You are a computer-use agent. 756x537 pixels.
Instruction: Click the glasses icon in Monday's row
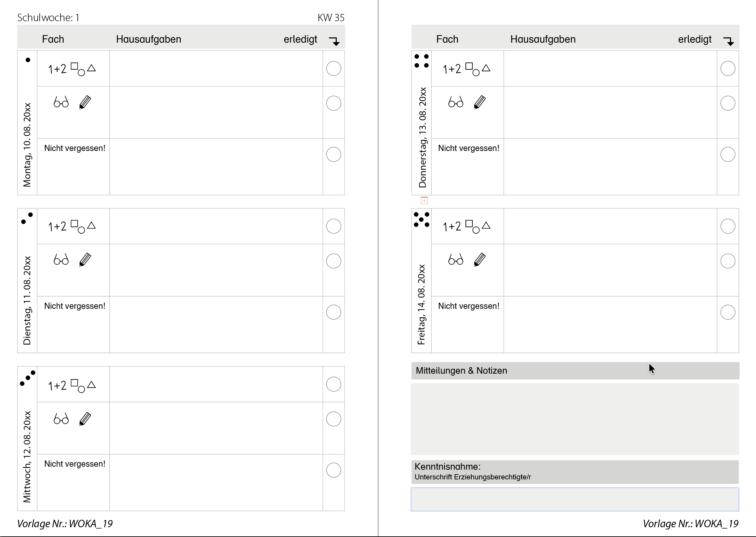pos(61,102)
